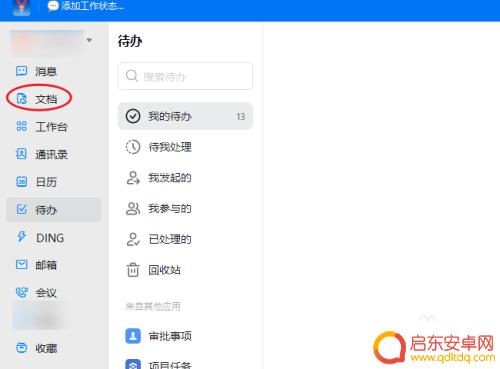Click the user avatar in title bar
The height and width of the screenshot is (369, 500).
coord(22,7)
